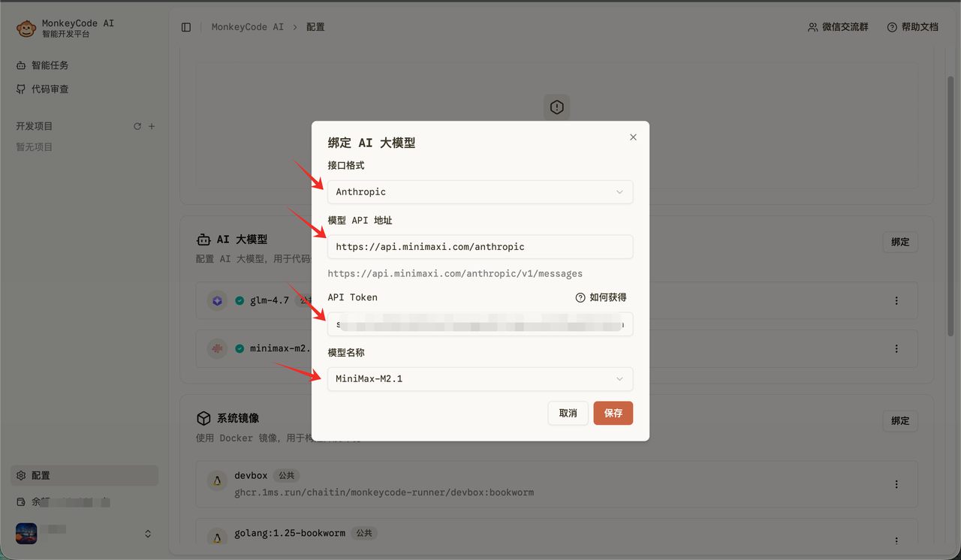Screen dimensions: 961x560
Task: Open the 帮助文档 help docs
Action: tap(913, 27)
